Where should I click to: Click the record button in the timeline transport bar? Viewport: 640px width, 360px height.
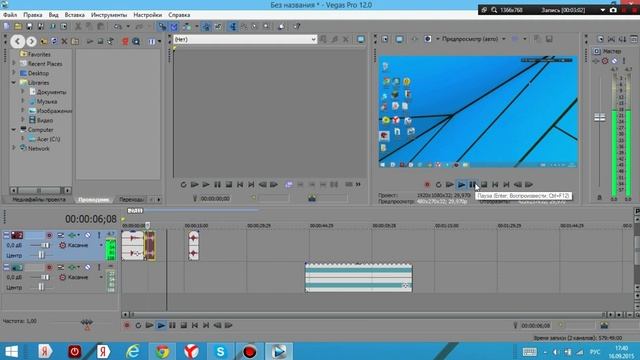pos(127,325)
